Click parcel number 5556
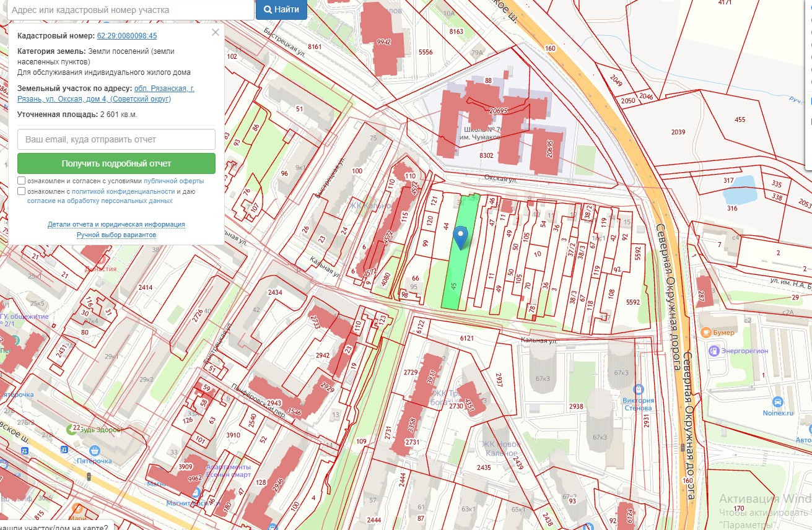The height and width of the screenshot is (530, 812). [x=426, y=53]
